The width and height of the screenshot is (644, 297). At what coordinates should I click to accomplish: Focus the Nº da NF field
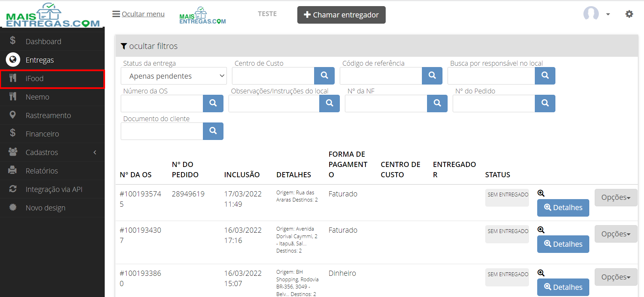click(x=386, y=104)
